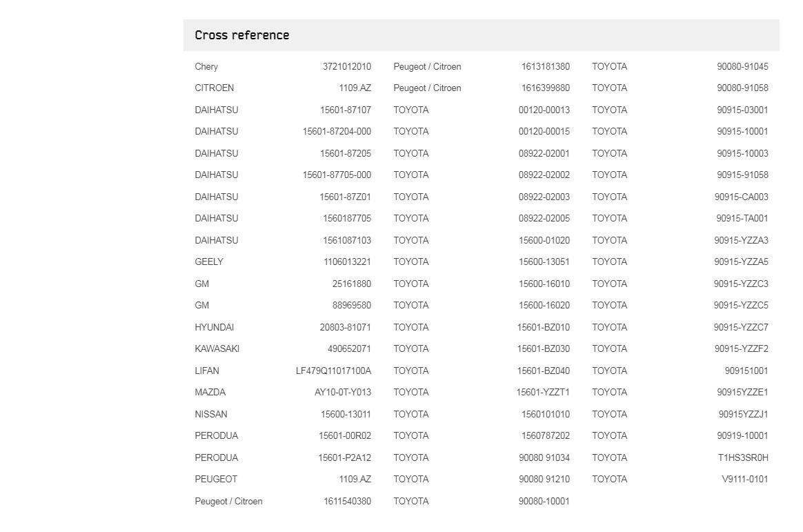Screen dimensions: 803x532
Task: Click DAIHATSU number 15601-87204-000
Action: click(x=337, y=132)
